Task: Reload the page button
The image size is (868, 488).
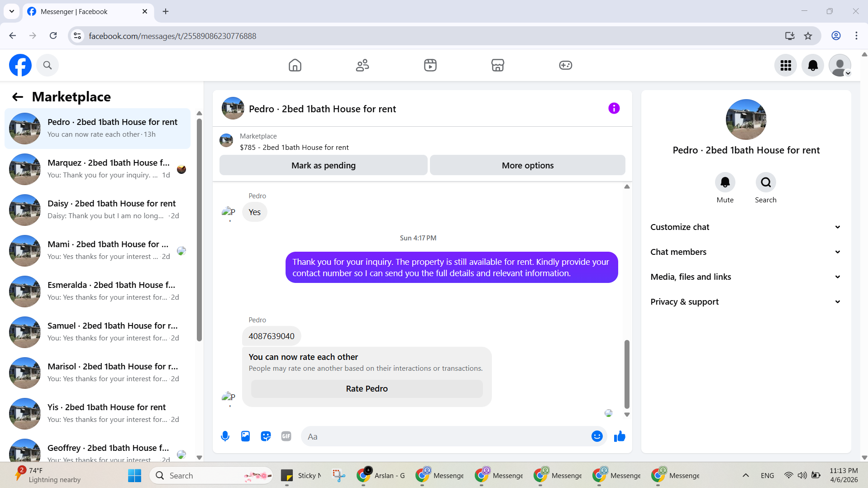Action: tap(53, 36)
